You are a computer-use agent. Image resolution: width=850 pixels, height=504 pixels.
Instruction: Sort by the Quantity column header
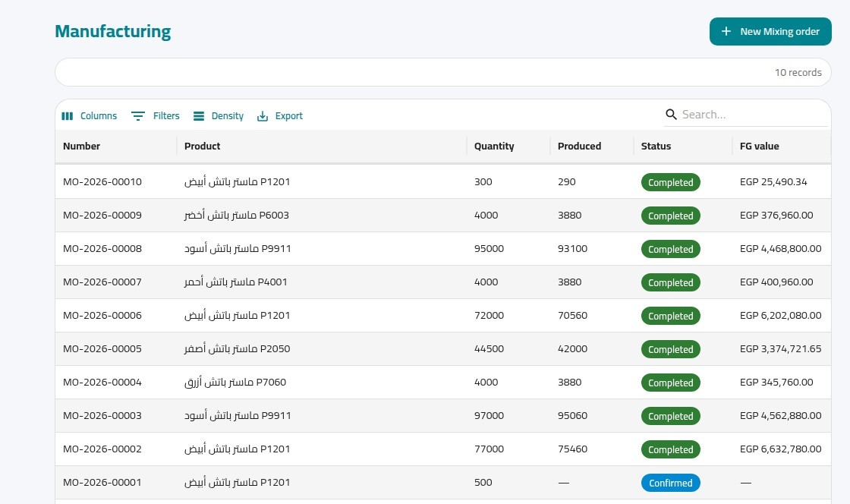click(x=494, y=146)
